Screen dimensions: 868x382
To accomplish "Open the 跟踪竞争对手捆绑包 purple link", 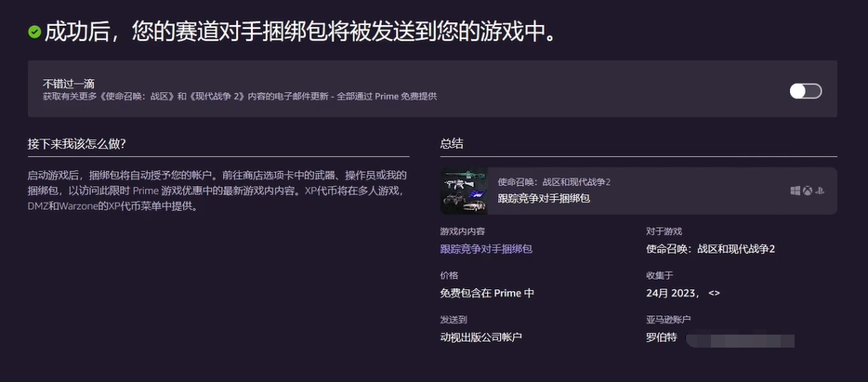I will click(486, 249).
